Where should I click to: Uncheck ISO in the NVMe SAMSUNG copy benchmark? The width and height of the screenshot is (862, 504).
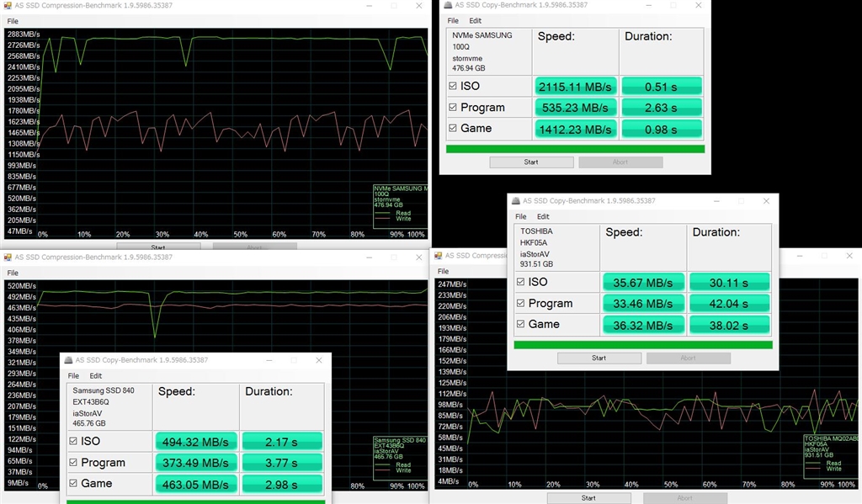(452, 86)
